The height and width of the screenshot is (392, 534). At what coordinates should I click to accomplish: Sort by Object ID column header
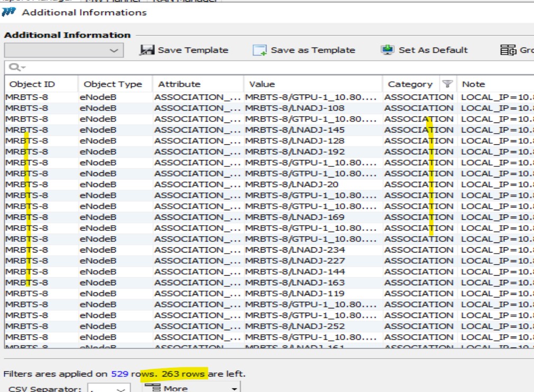(32, 84)
